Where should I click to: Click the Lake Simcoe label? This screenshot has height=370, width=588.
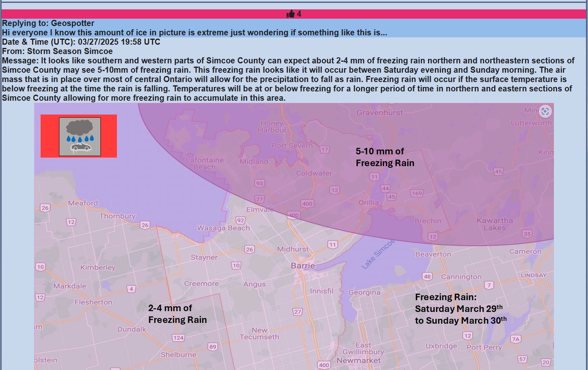pyautogui.click(x=378, y=254)
